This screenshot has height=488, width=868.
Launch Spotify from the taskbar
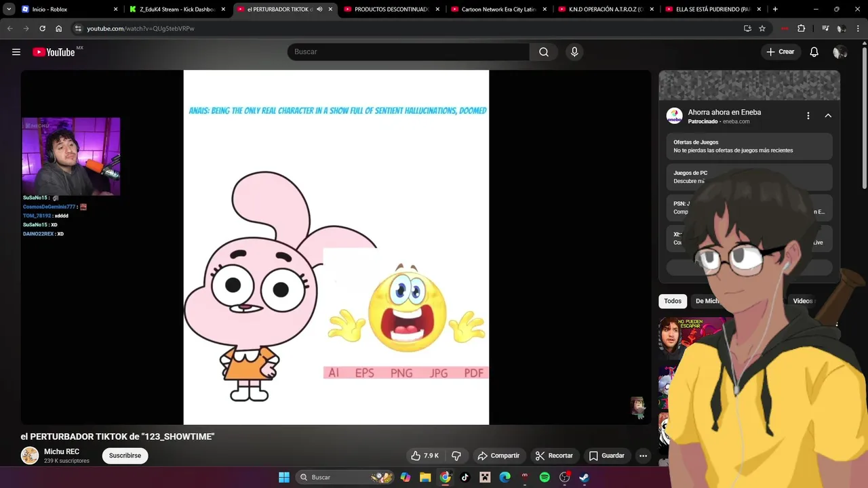[545, 477]
